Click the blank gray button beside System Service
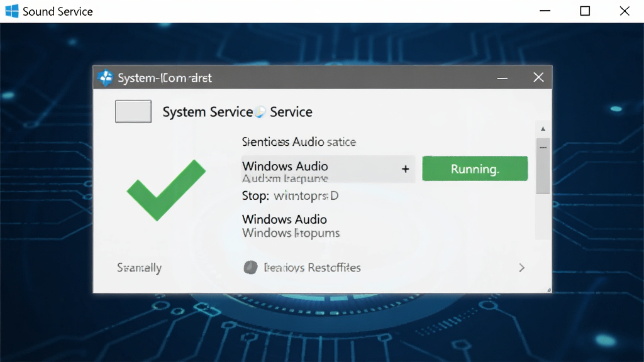 pyautogui.click(x=133, y=111)
